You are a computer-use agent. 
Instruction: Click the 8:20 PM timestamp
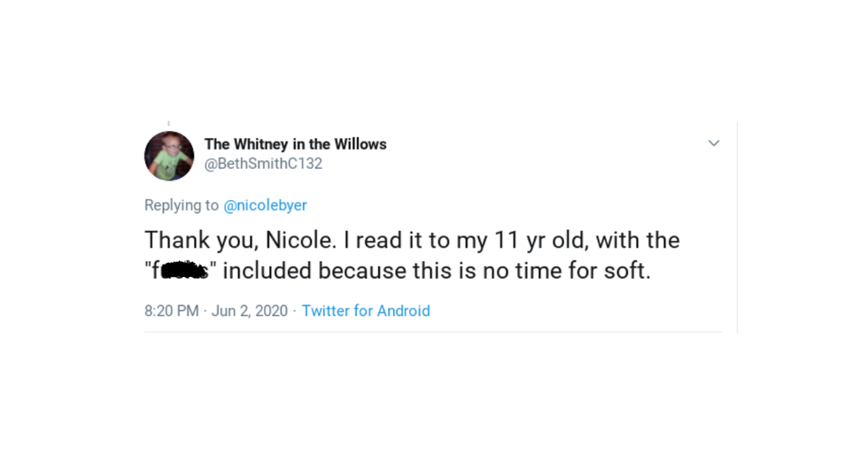171,311
